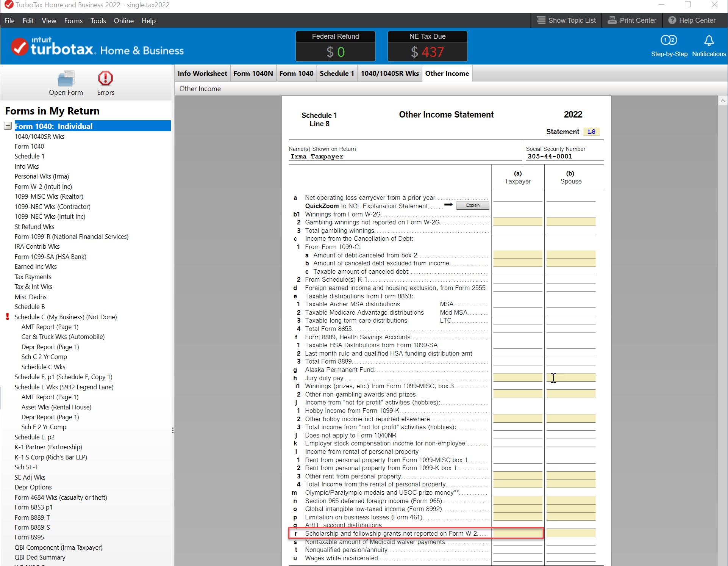This screenshot has width=728, height=566.
Task: Click Jury duty pay Spouse field
Action: (570, 378)
